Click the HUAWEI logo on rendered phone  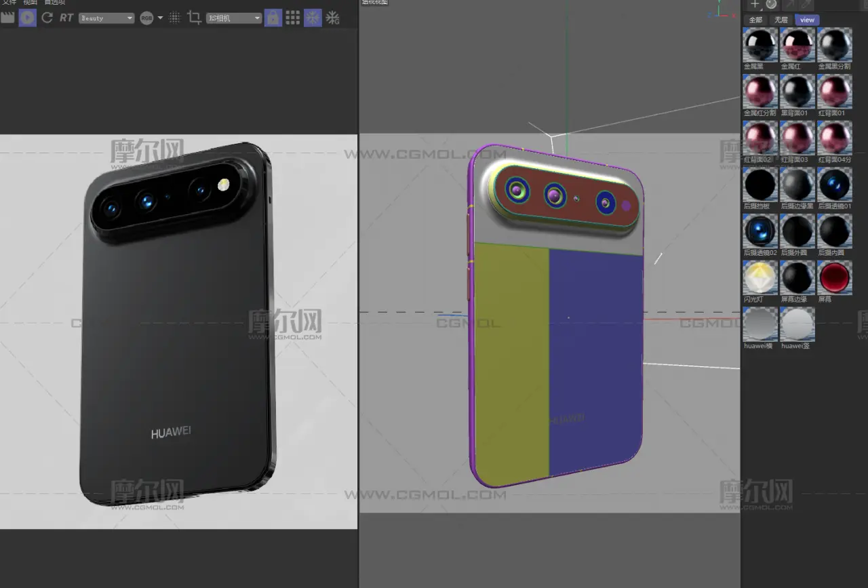coord(171,433)
